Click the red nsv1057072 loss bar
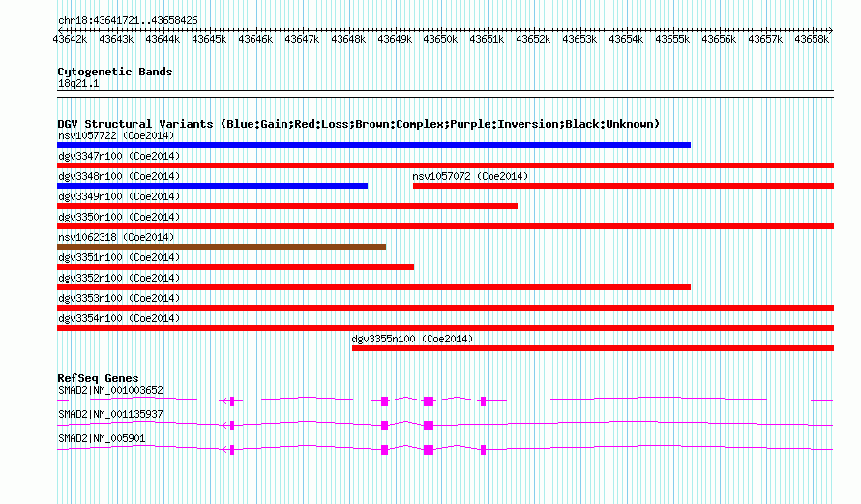The width and height of the screenshot is (861, 504). [x=623, y=186]
